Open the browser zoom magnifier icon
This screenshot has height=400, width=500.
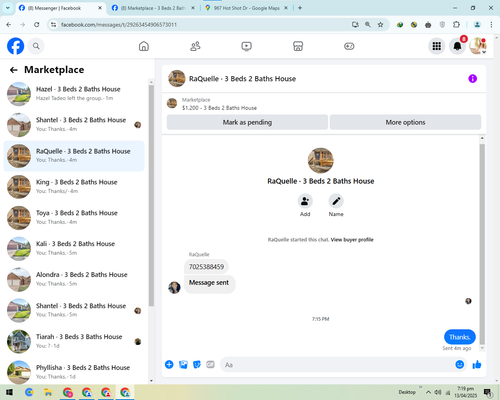tap(368, 25)
